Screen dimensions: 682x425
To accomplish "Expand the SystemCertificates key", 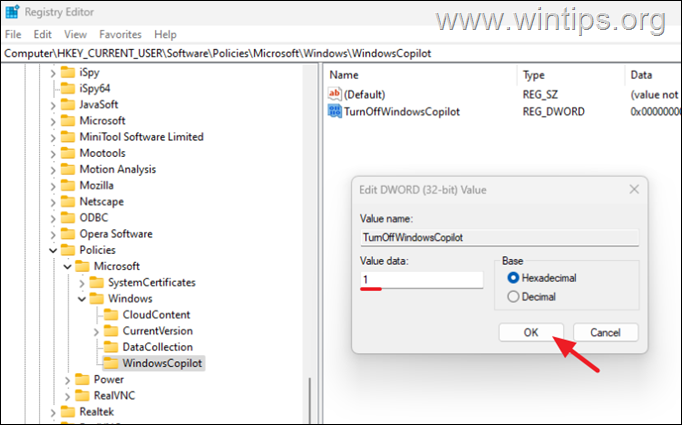I will pos(82,283).
